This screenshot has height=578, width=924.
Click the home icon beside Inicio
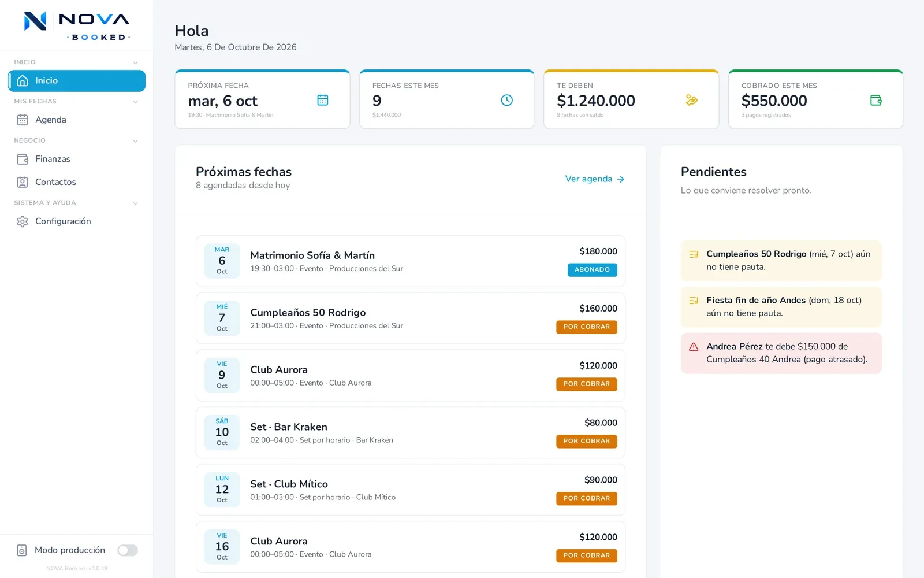point(23,81)
